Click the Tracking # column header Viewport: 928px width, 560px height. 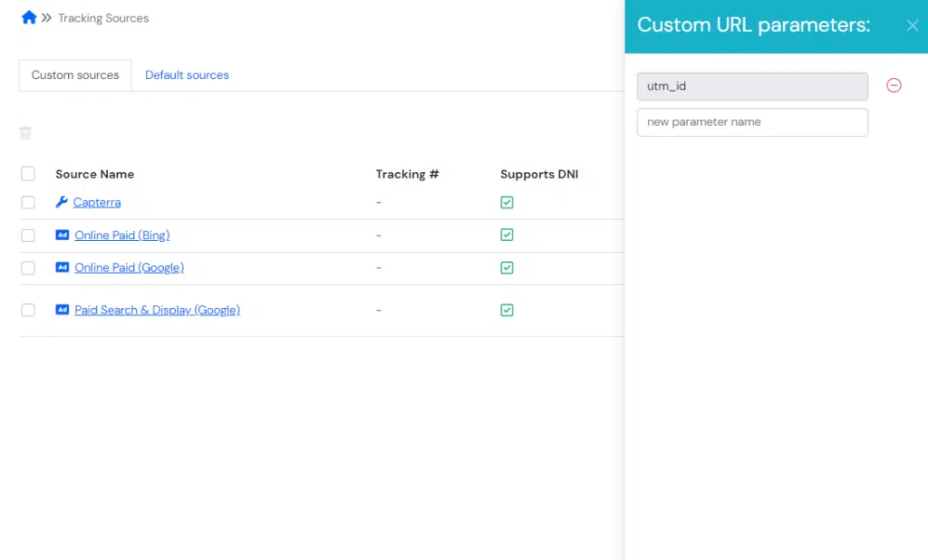[x=407, y=174]
